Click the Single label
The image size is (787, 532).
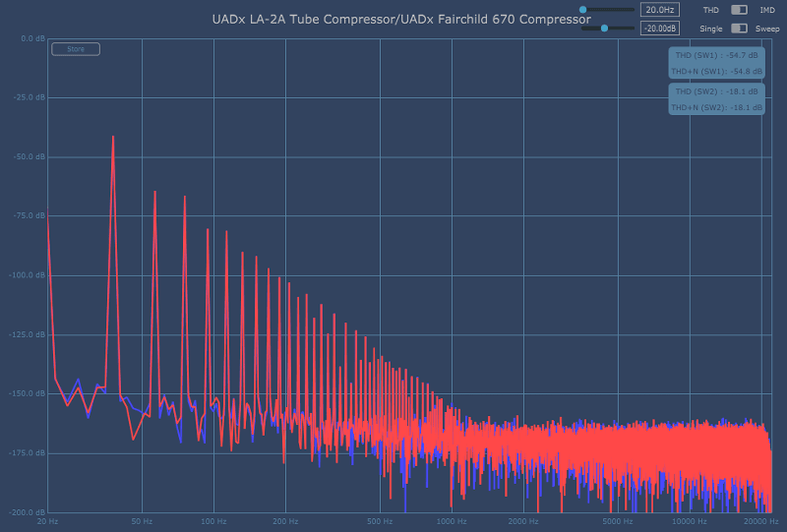pyautogui.click(x=710, y=29)
